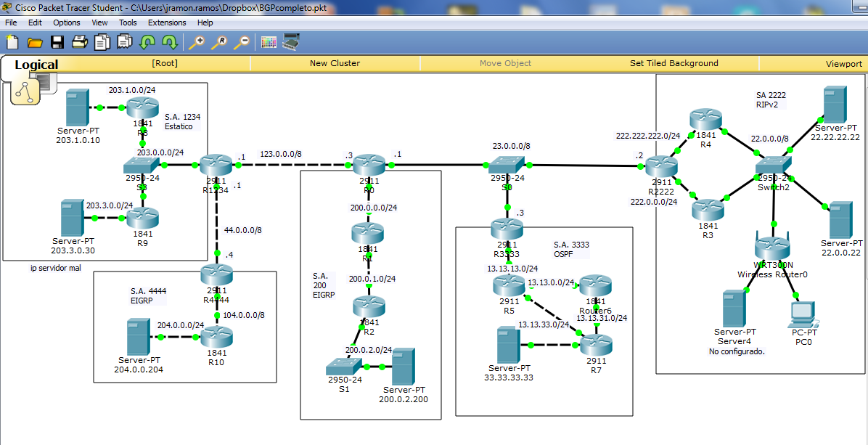Click the Zoom In magnifier icon

196,42
